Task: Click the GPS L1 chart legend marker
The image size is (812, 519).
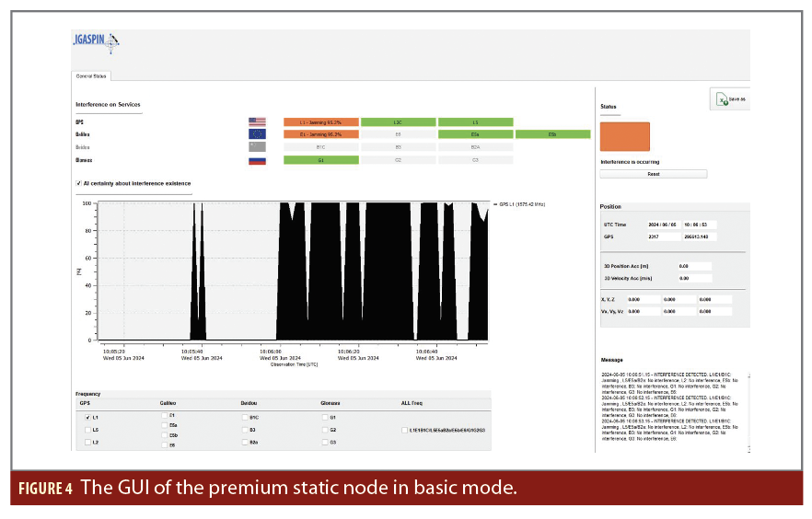Action: [495, 203]
